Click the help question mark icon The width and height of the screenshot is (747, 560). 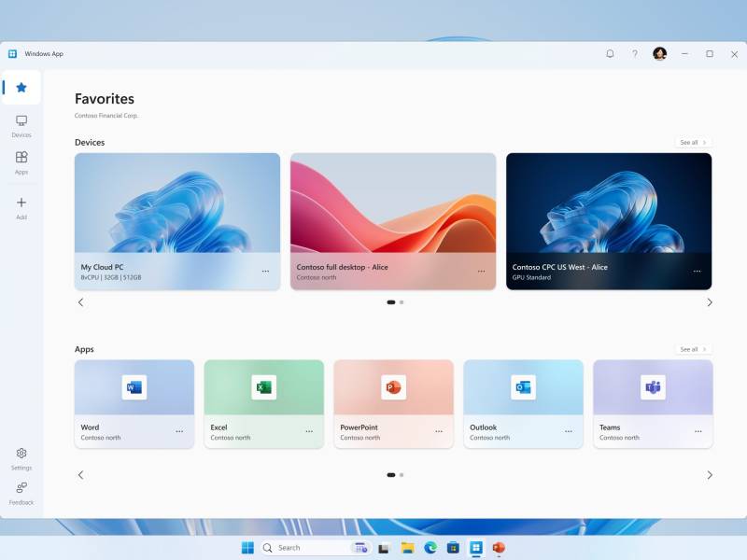635,54
